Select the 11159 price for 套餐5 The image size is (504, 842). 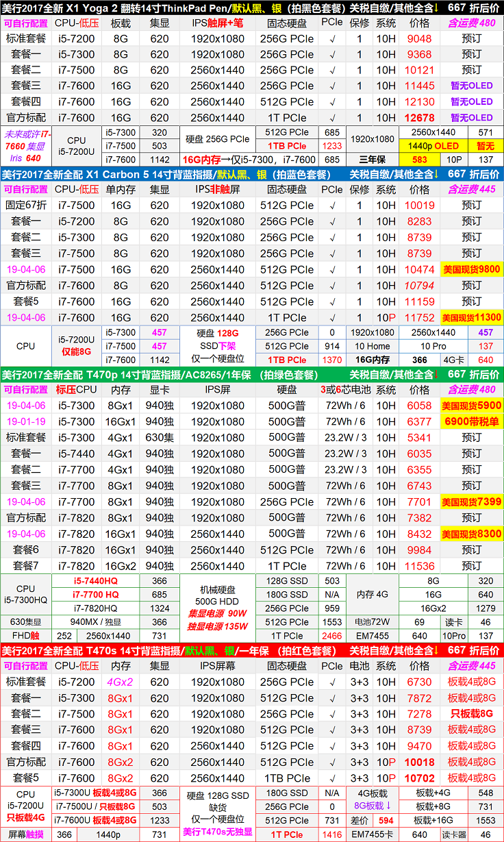click(x=419, y=301)
